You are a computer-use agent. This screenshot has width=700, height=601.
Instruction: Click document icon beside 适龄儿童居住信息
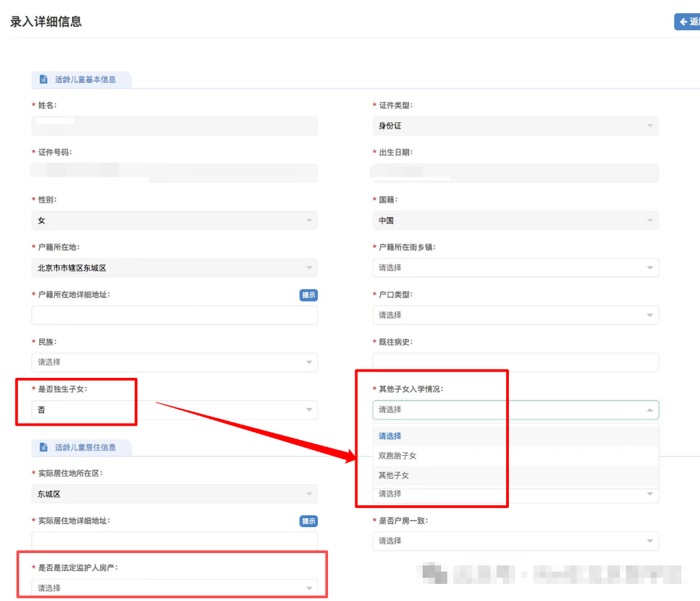tap(44, 448)
